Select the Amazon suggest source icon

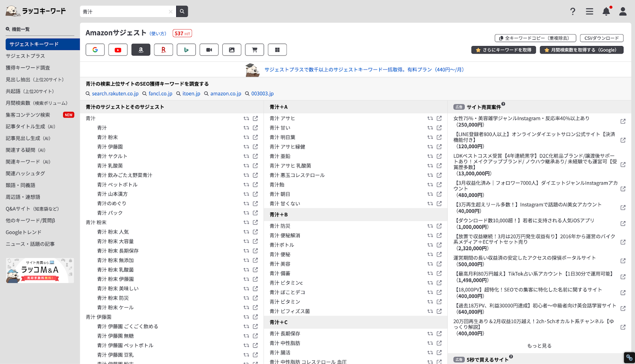coord(141,50)
